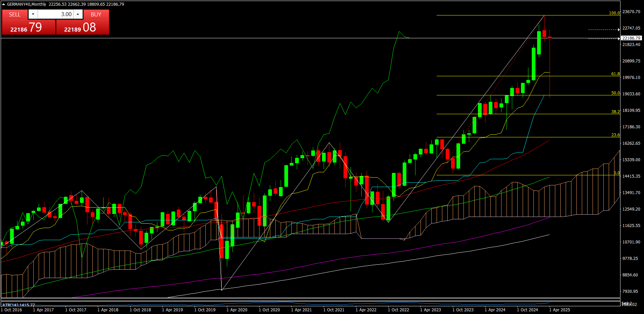644x314 pixels.
Task: Click the current price label 22186.79
Action: (631, 38)
